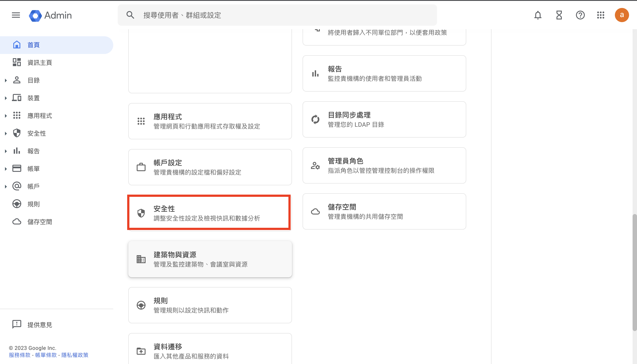
Task: Click the person icon next to 目錄
Action: [17, 80]
